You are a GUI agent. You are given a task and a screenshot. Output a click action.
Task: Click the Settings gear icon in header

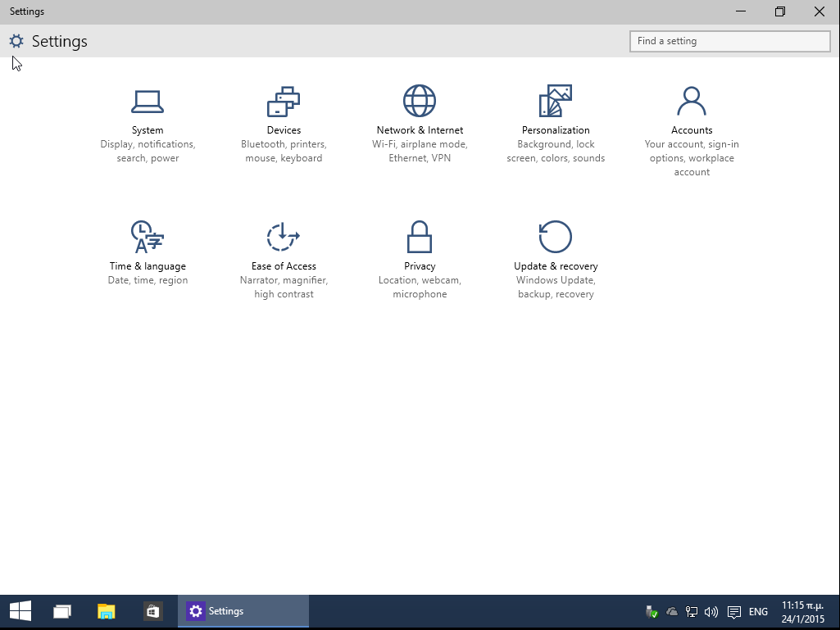coord(16,41)
